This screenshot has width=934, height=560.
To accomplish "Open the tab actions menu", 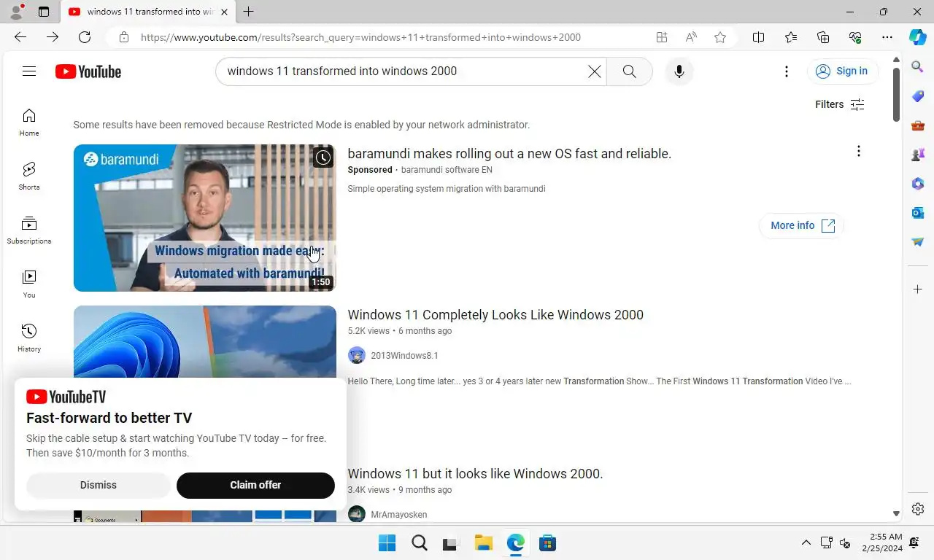I will coord(44,12).
